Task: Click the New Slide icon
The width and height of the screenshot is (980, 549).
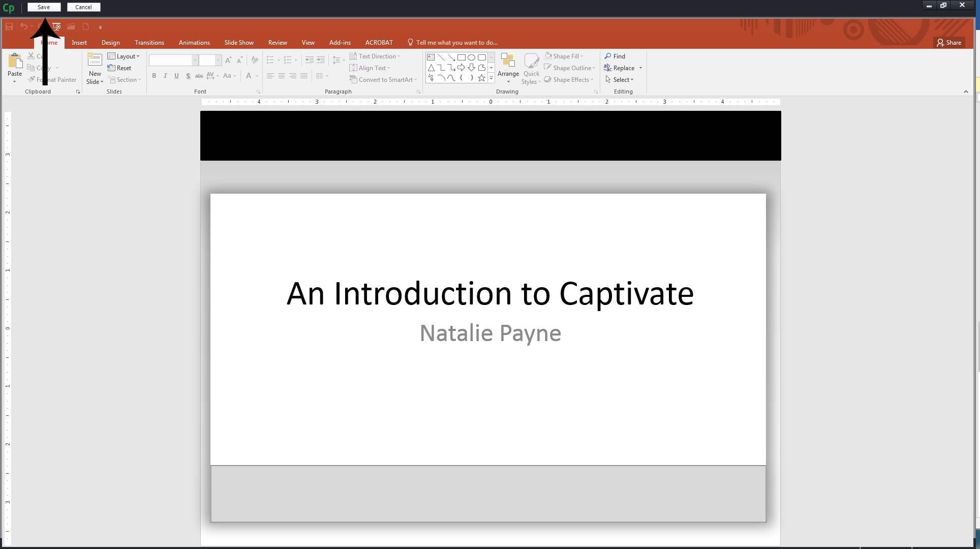Action: (95, 60)
